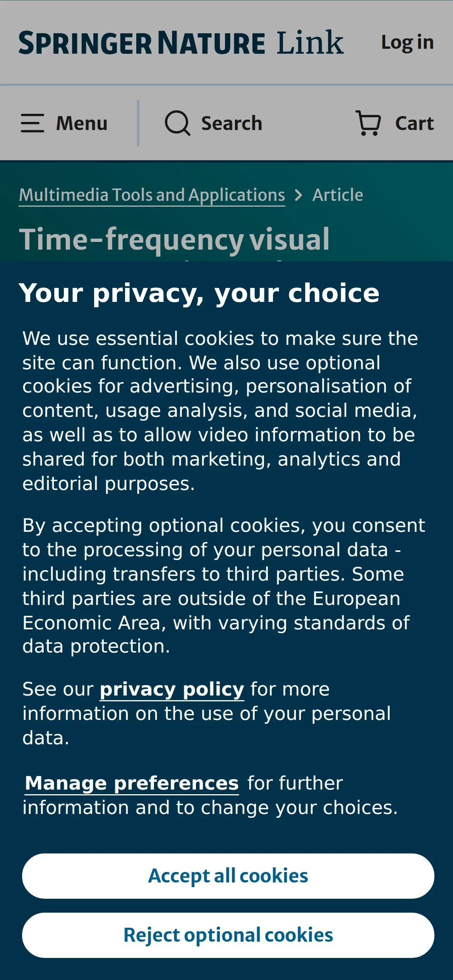
Task: Reject optional cookies
Action: [x=228, y=935]
